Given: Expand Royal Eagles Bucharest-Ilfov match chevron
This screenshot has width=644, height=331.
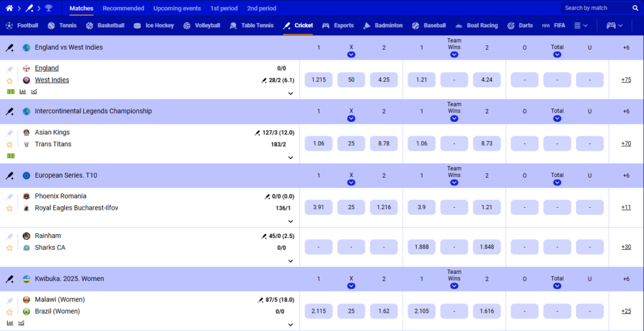Looking at the screenshot, I should [x=291, y=222].
